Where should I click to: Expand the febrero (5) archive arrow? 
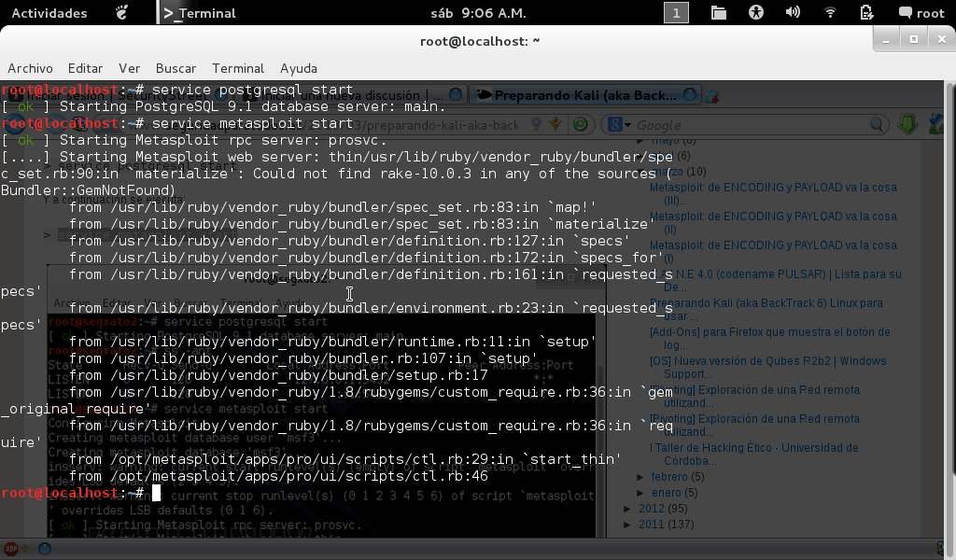tap(640, 477)
